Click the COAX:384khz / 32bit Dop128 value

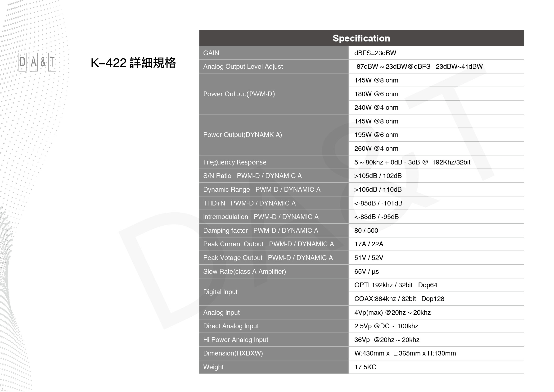(399, 299)
